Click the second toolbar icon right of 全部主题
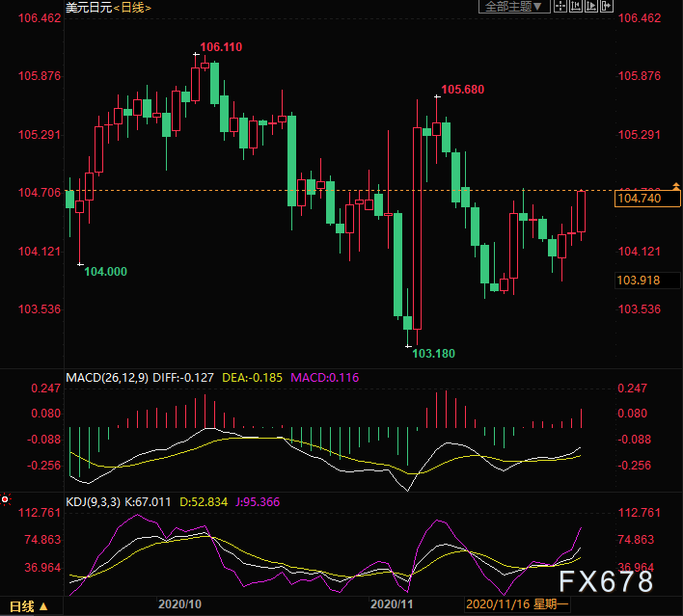 tap(574, 7)
